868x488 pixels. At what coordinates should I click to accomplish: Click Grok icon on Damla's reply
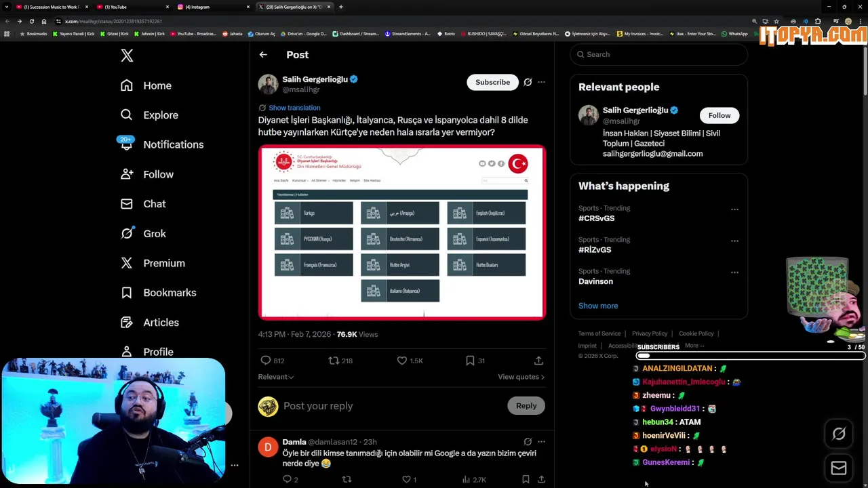click(528, 442)
